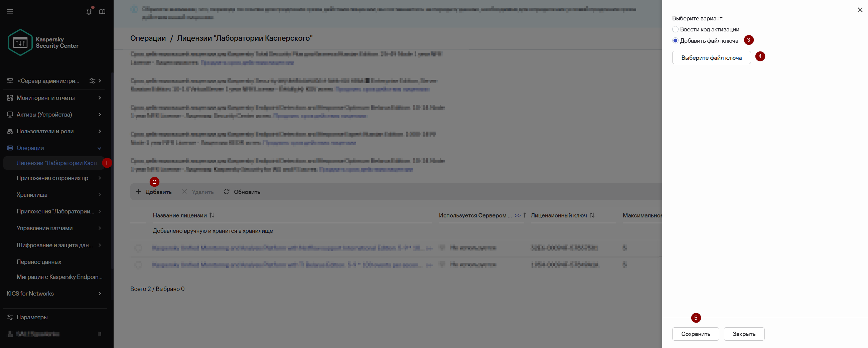The height and width of the screenshot is (348, 868).
Task: Open the first blurred license name link
Action: [x=288, y=248]
